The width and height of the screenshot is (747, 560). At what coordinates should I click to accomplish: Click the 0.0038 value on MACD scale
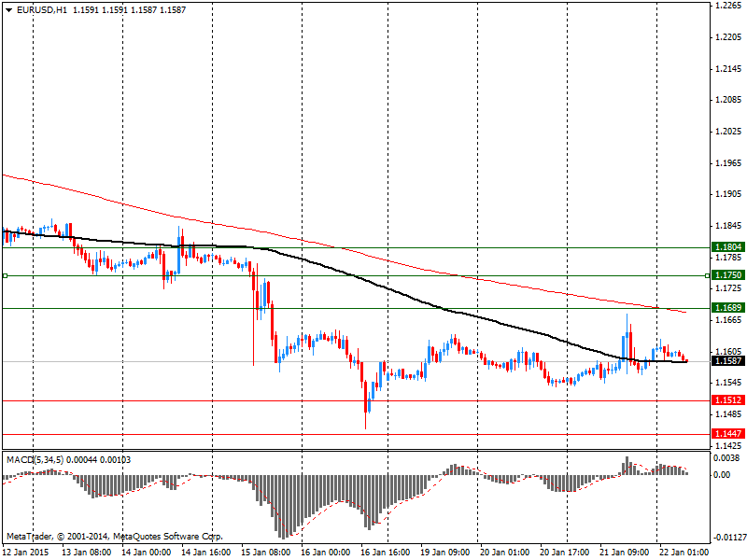click(726, 458)
